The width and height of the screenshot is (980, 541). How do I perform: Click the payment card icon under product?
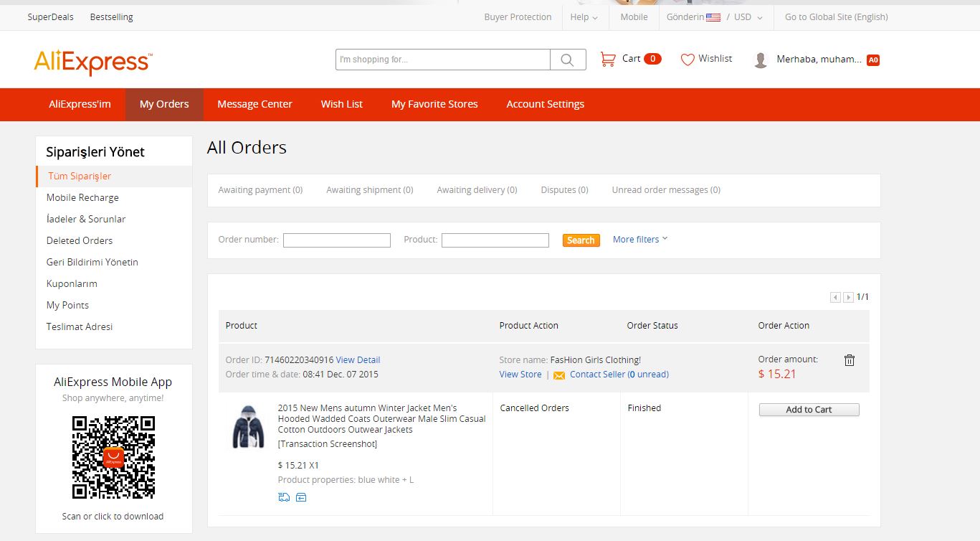coord(301,497)
